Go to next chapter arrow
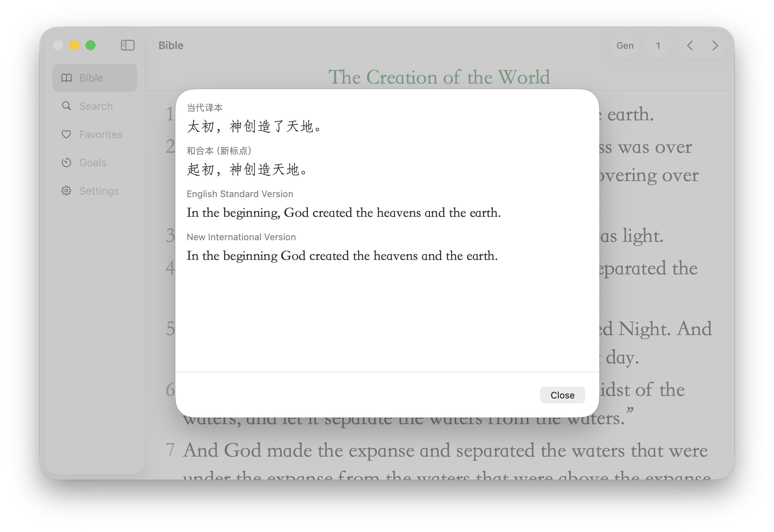The image size is (774, 532). 715,46
